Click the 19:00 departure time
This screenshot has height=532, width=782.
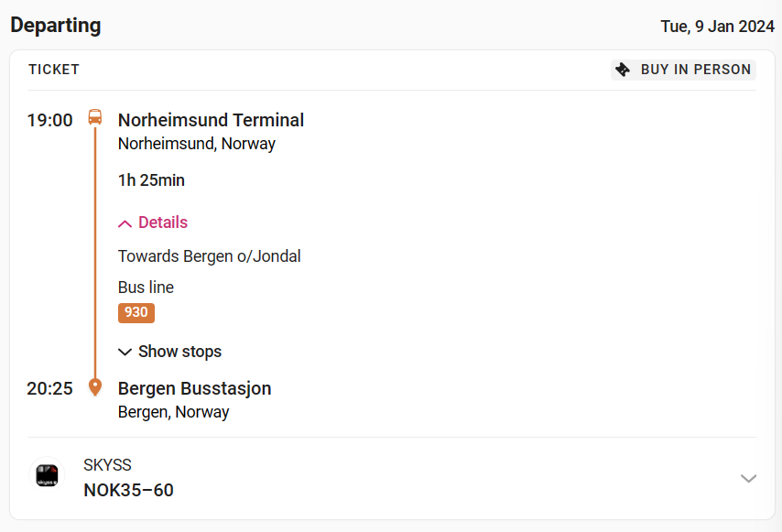click(49, 120)
